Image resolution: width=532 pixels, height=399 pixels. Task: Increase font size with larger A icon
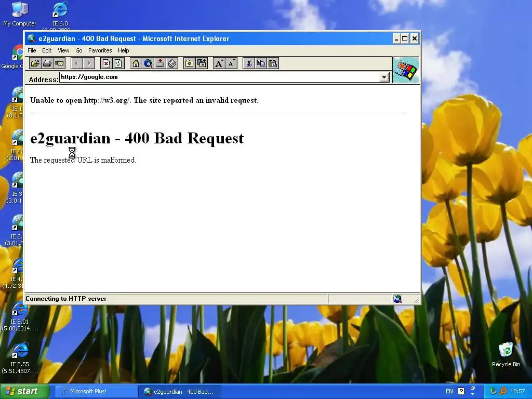[219, 63]
